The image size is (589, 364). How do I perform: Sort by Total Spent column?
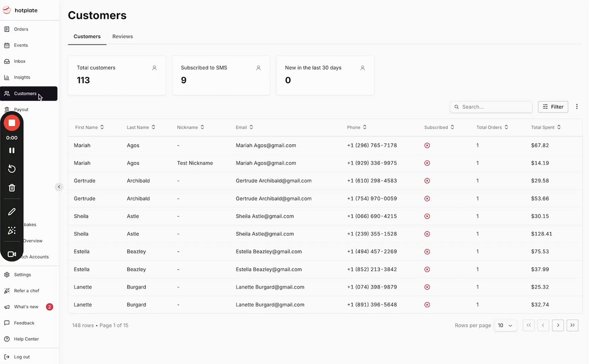(x=546, y=127)
